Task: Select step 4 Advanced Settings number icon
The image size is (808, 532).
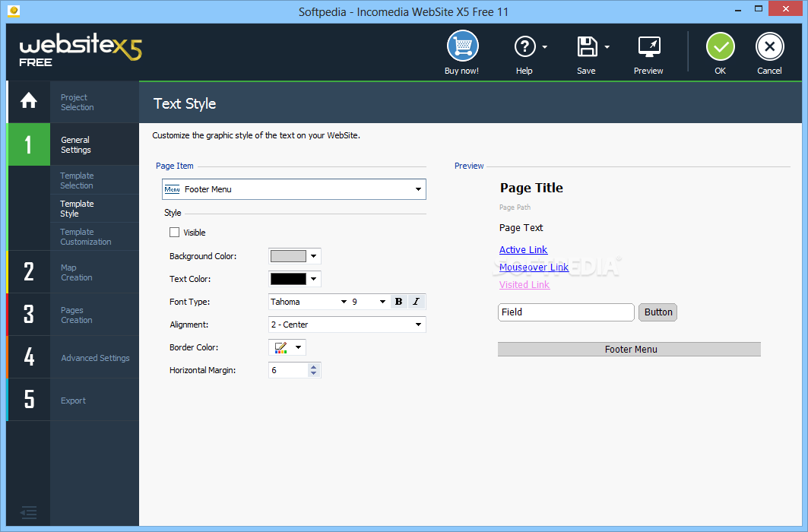Action: (28, 357)
